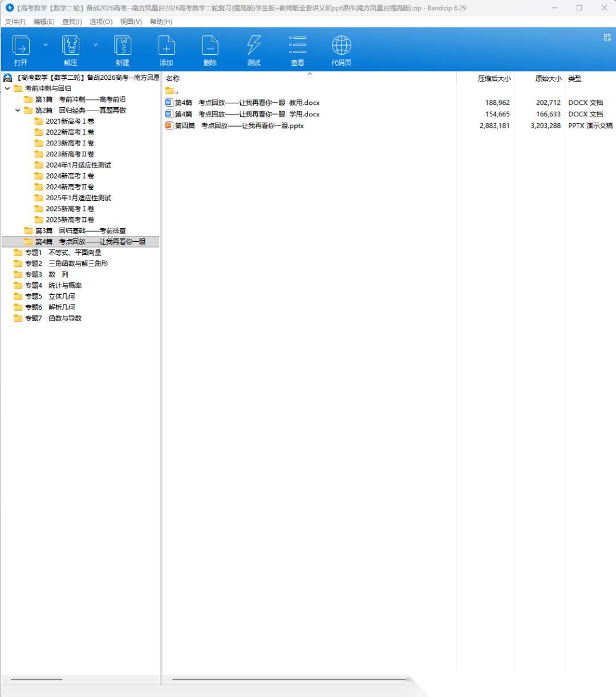616x697 pixels.
Task: Sort by the 压缩后大小 column header
Action: click(x=494, y=79)
